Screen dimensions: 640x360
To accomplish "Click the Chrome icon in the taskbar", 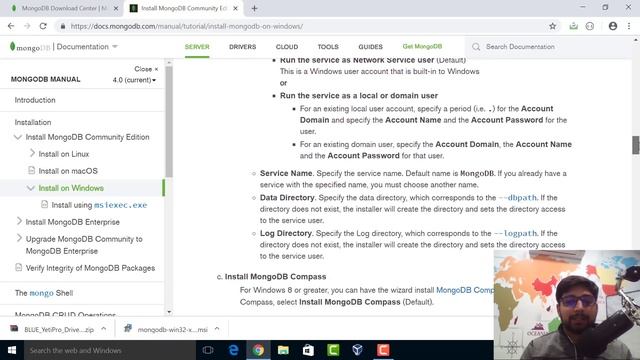I will 258,350.
